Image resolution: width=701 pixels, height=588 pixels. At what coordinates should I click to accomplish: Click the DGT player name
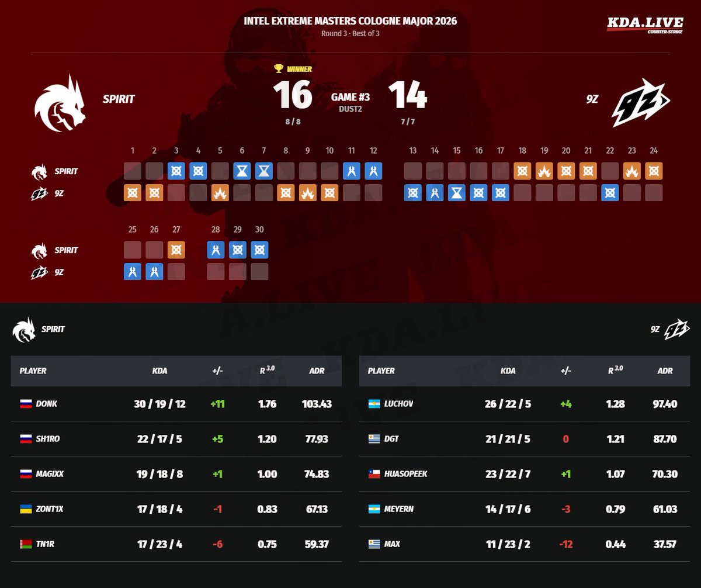pos(392,439)
